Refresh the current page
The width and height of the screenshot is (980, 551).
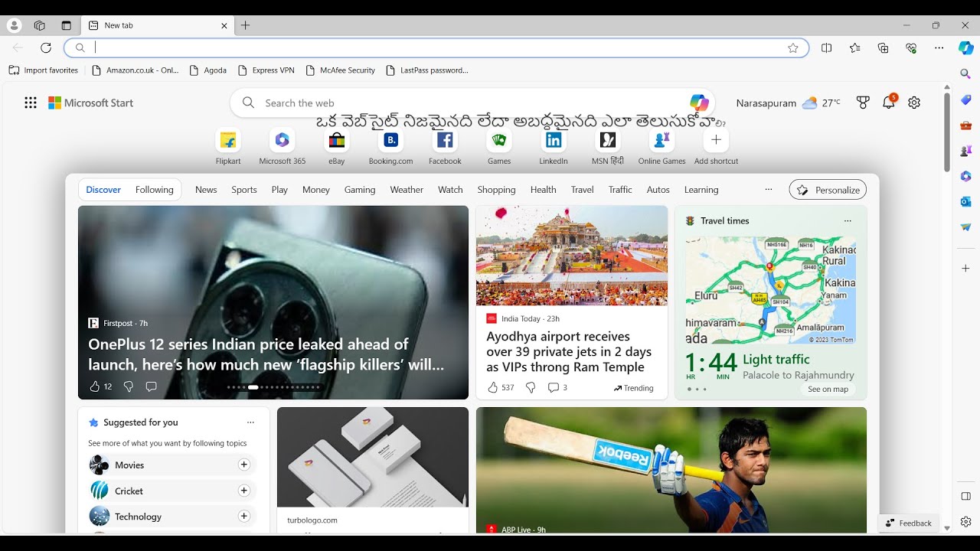46,47
